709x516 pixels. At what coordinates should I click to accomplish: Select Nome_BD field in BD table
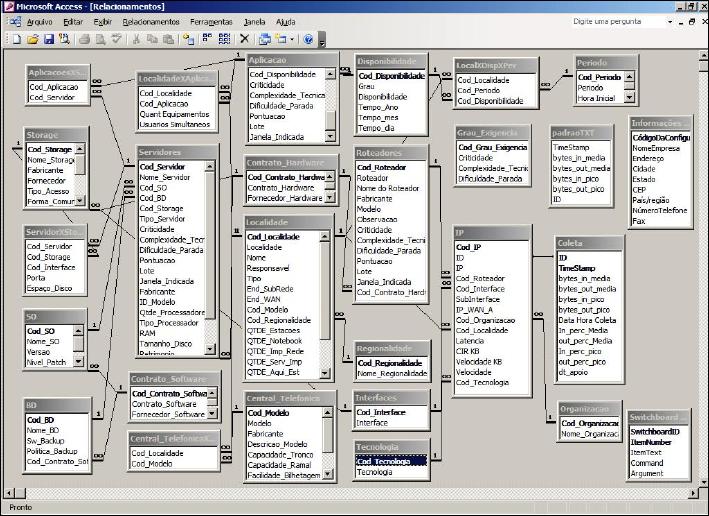57,430
